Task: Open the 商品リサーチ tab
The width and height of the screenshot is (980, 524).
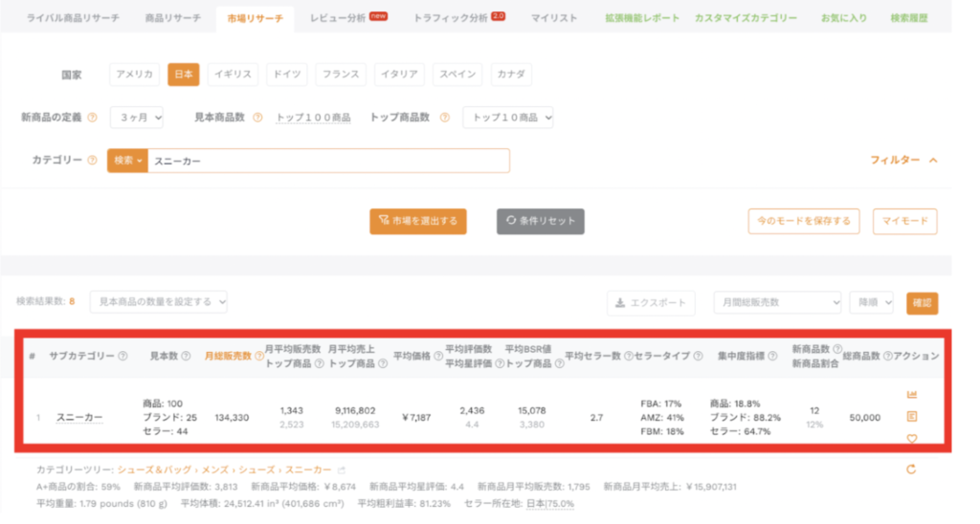Action: tap(173, 18)
